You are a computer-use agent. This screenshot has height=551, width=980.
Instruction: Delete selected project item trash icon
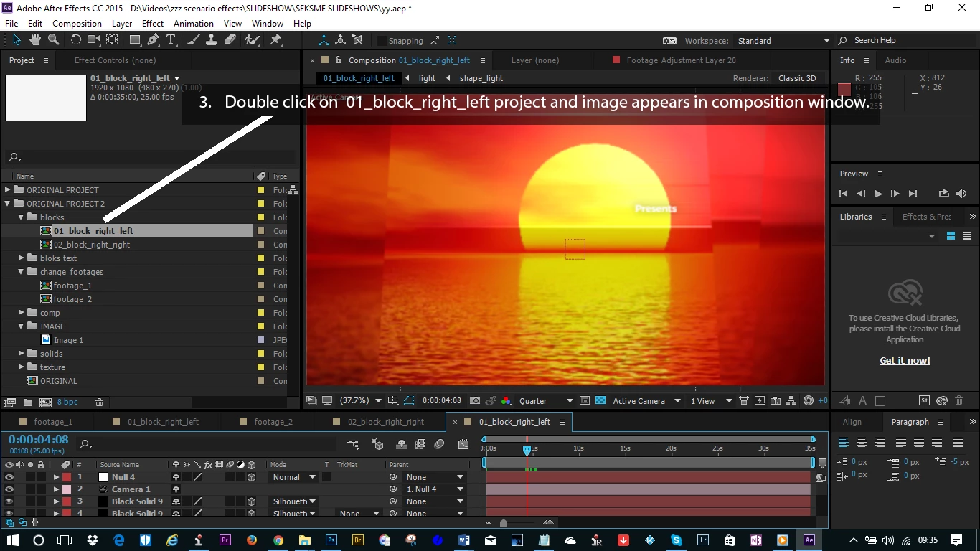[x=100, y=402]
